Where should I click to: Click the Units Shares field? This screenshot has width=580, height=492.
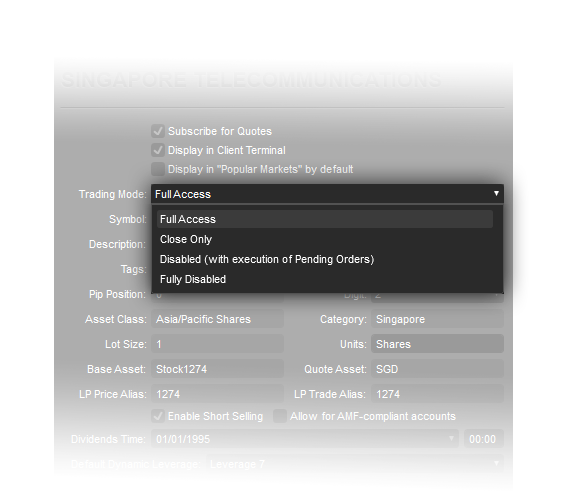[438, 344]
